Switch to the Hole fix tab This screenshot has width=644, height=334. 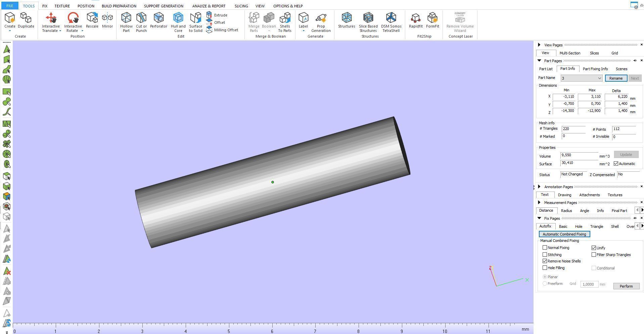pyautogui.click(x=579, y=226)
